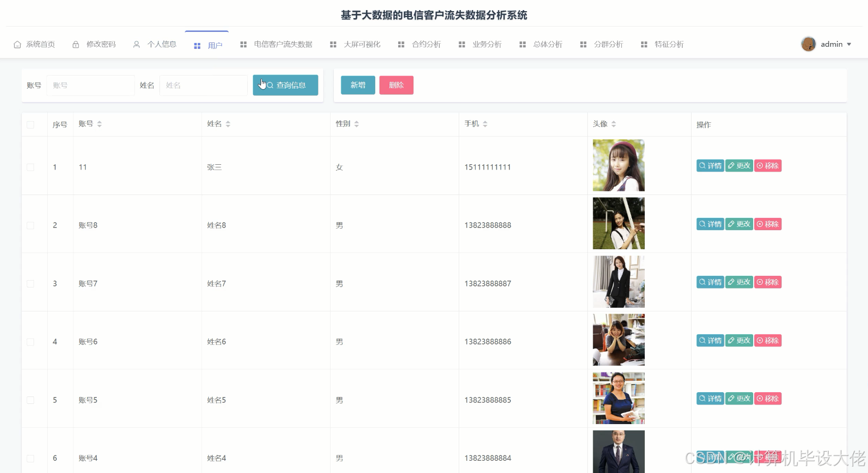Open 电信客户流失数据 menu item
This screenshot has height=473, width=868.
(x=276, y=45)
